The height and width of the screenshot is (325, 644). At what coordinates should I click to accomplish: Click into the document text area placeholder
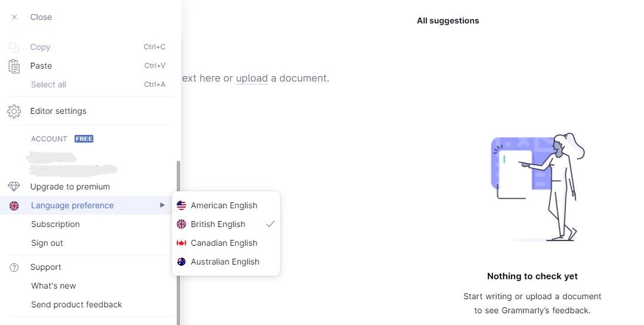click(x=255, y=79)
